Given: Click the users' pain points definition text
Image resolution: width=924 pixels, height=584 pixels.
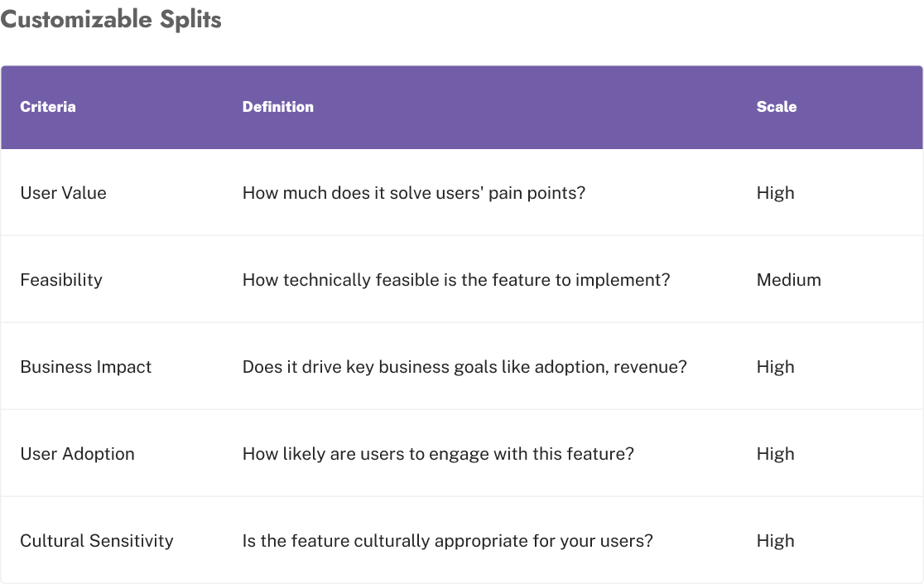Looking at the screenshot, I should (x=414, y=193).
